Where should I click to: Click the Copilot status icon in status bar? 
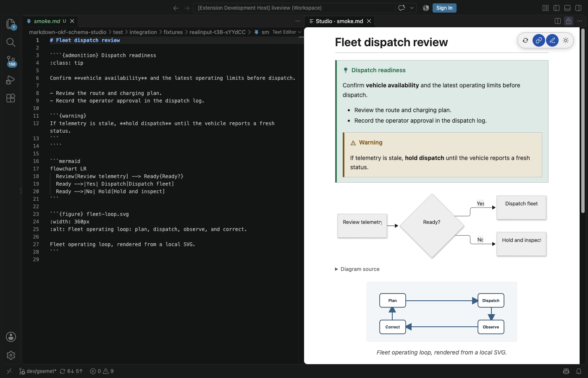[566, 371]
